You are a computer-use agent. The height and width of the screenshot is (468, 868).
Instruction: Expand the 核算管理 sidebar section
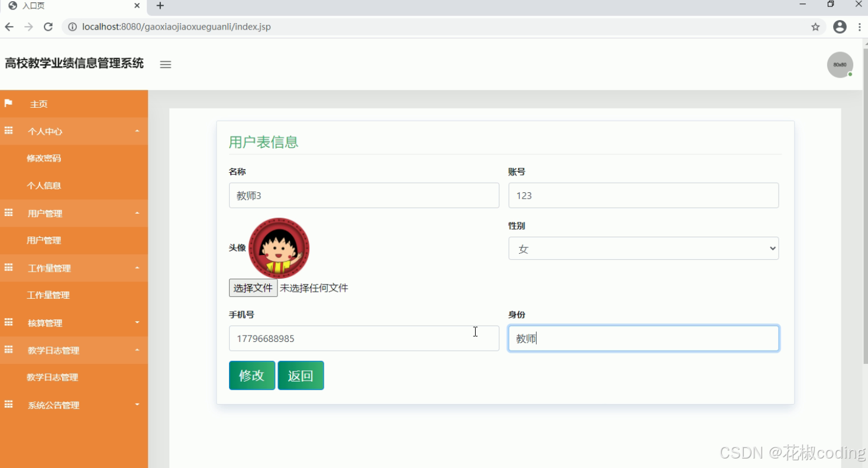tap(137, 322)
